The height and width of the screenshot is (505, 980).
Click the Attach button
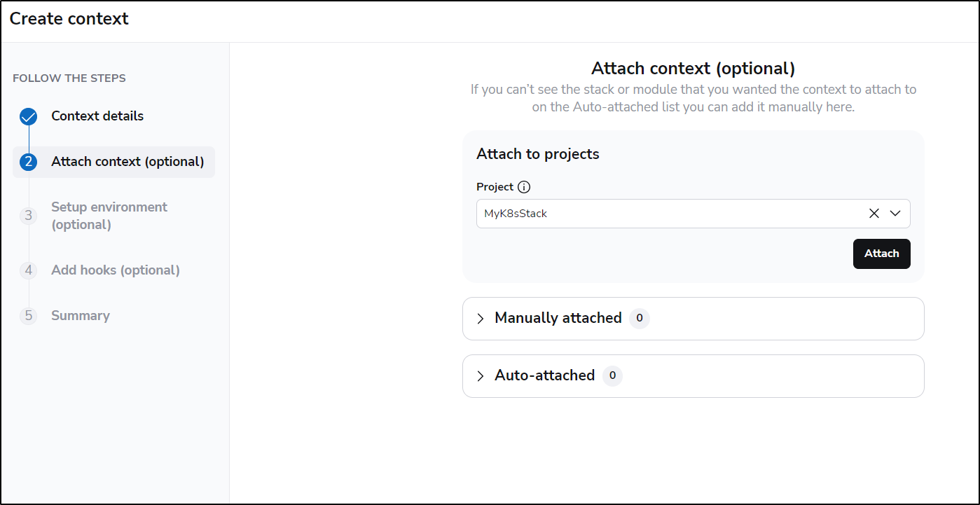coord(881,254)
